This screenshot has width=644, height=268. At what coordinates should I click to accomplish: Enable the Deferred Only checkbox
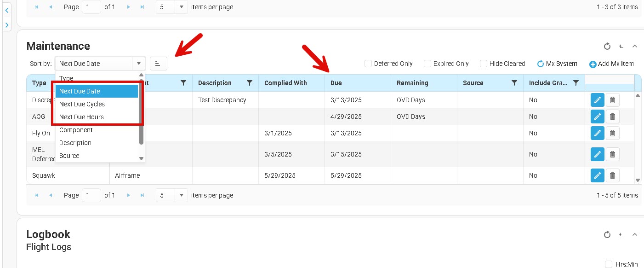[368, 64]
